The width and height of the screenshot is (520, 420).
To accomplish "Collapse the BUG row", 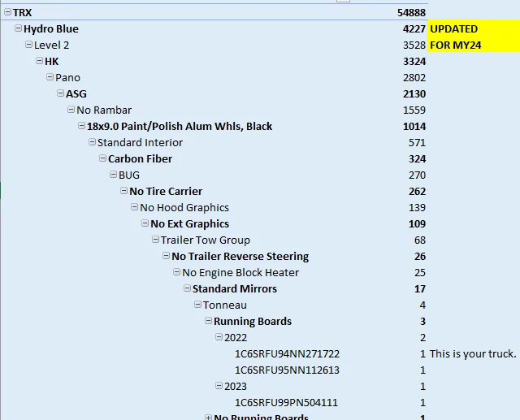I will (x=114, y=175).
